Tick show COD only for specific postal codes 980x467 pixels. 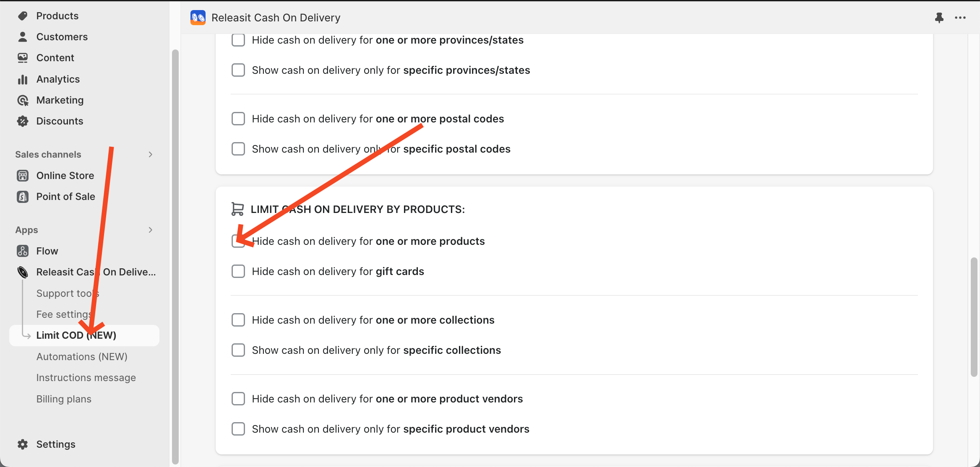pyautogui.click(x=238, y=149)
